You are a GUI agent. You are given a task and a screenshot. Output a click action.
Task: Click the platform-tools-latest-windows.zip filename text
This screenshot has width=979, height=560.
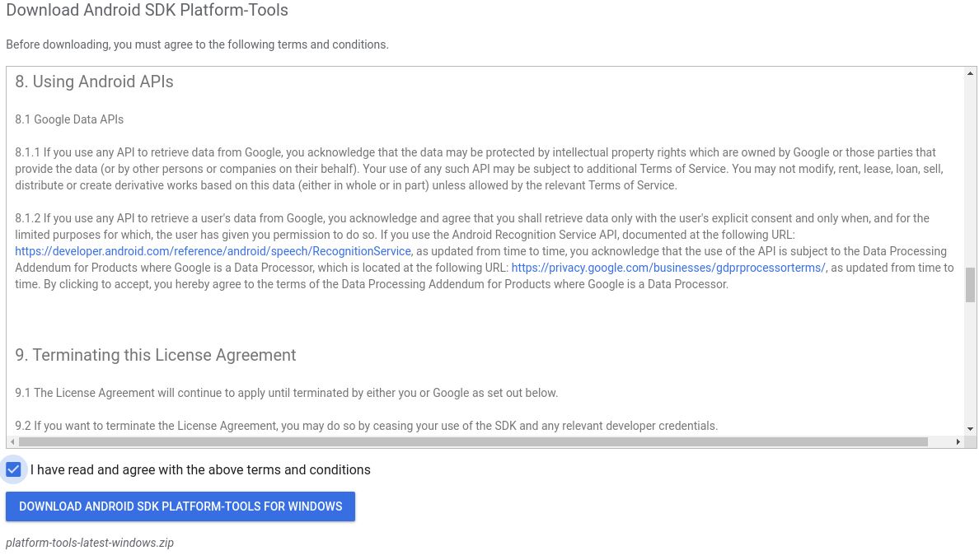click(x=90, y=543)
